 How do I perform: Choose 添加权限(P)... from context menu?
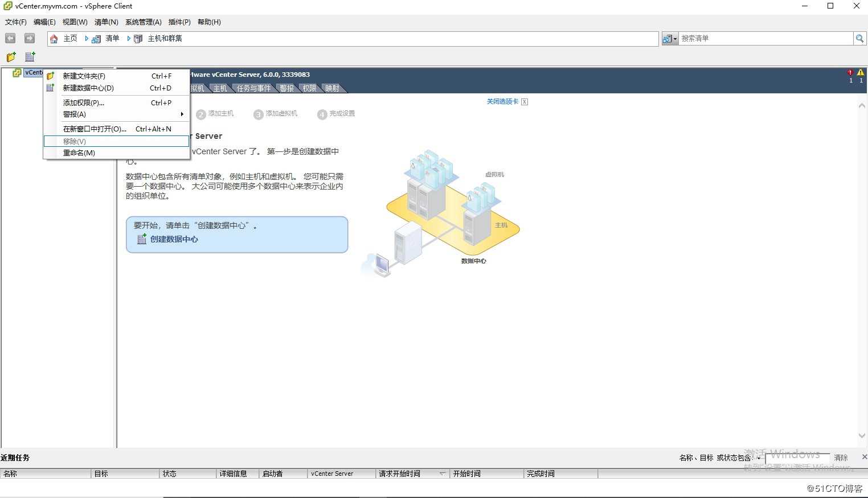point(116,103)
